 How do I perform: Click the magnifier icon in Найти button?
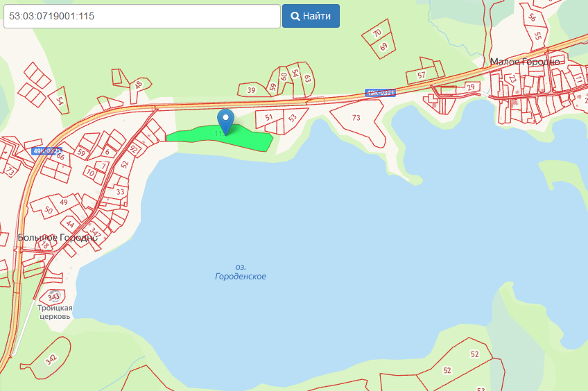(x=295, y=16)
